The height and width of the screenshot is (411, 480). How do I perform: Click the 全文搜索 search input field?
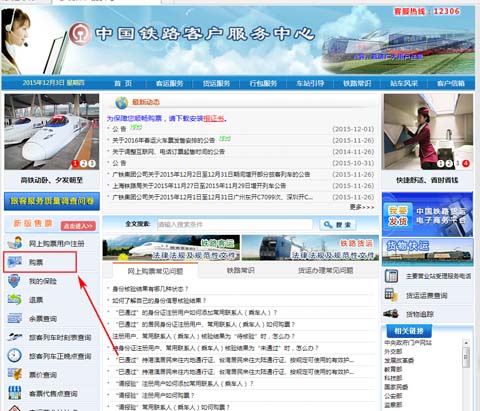235,224
